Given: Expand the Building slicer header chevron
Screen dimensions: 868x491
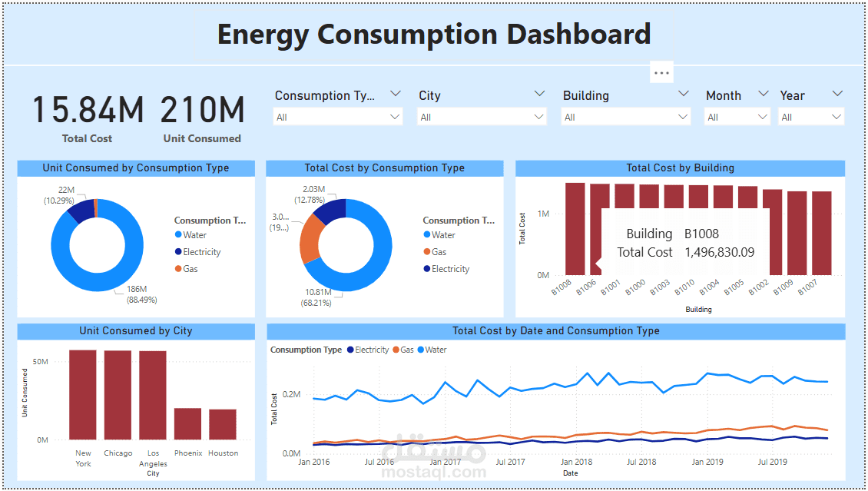Looking at the screenshot, I should (x=684, y=94).
